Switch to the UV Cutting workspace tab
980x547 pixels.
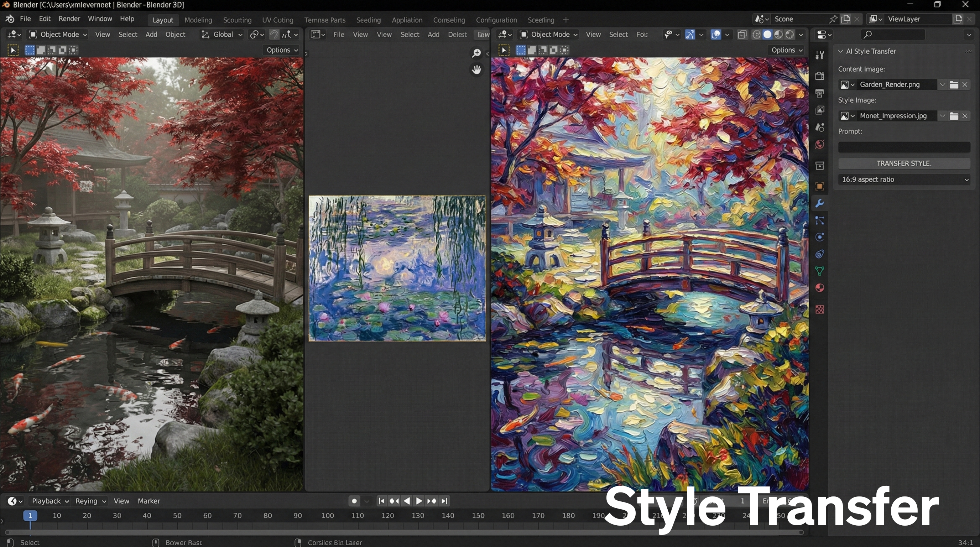click(278, 20)
